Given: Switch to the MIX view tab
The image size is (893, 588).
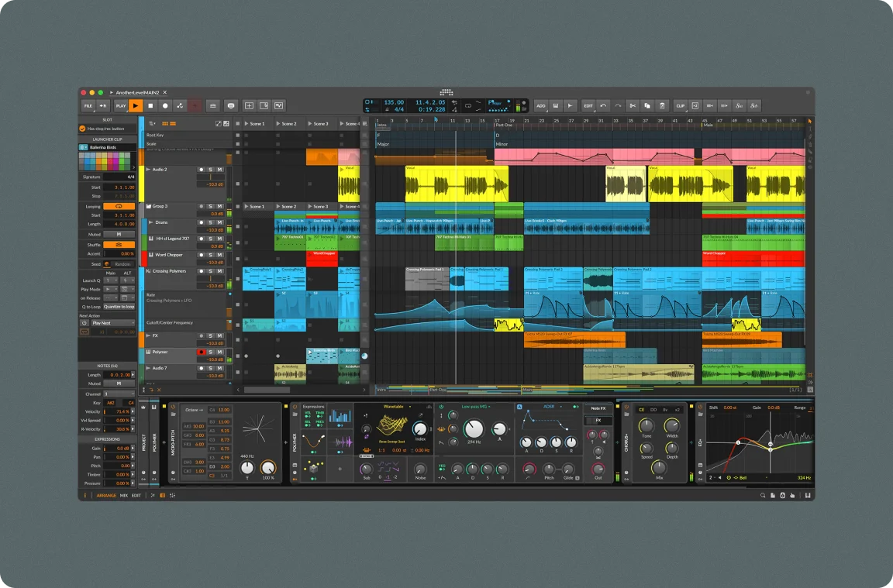Looking at the screenshot, I should coord(123,496).
